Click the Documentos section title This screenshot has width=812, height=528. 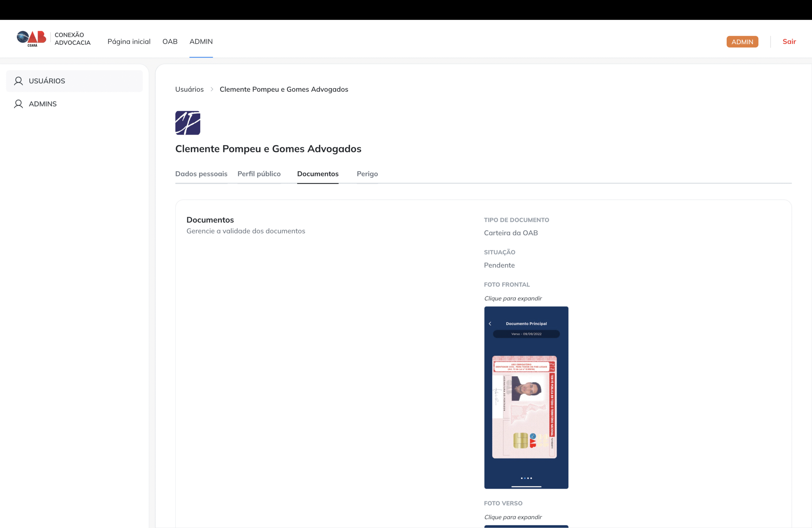(x=210, y=220)
